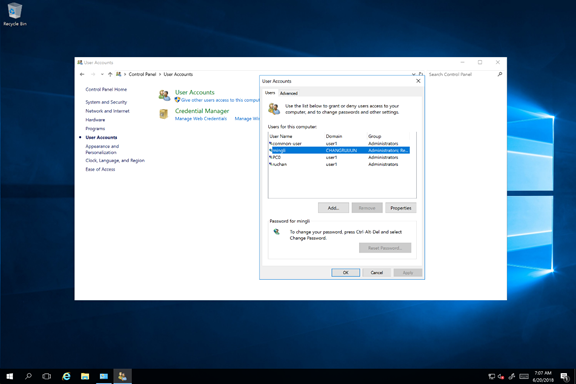The image size is (576, 384).
Task: Click the Reset Password... button
Action: click(x=385, y=248)
